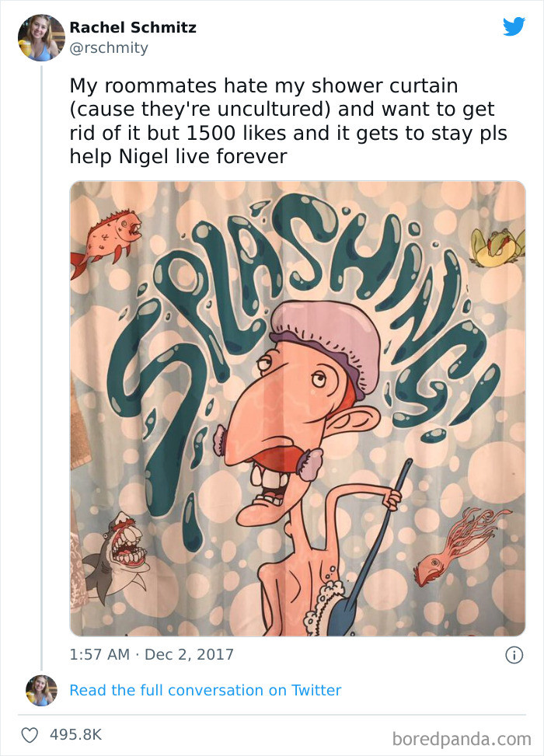Screen dimensions: 544x756
Task: Open the circled info icon on the tweet
Action: (x=516, y=655)
